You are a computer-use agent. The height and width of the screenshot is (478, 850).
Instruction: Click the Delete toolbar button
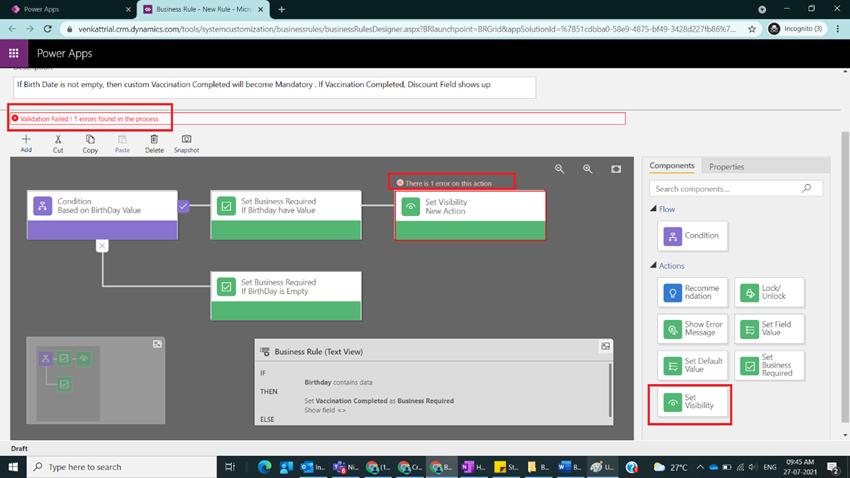(154, 144)
